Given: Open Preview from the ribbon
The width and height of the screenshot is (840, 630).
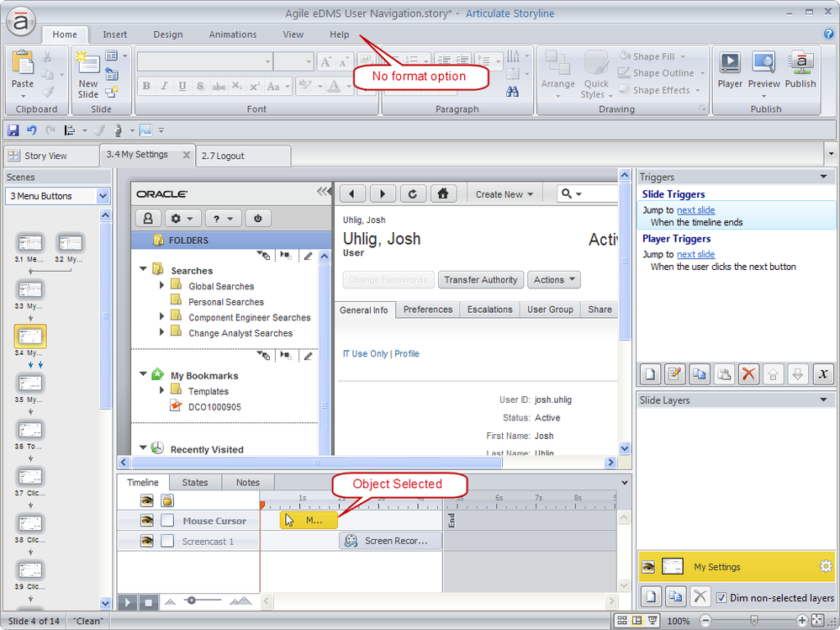Looking at the screenshot, I should pos(763,69).
